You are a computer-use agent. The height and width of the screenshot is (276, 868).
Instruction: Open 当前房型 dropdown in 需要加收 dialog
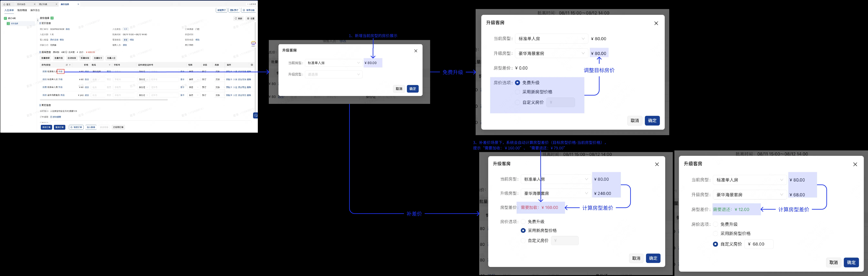point(556,179)
